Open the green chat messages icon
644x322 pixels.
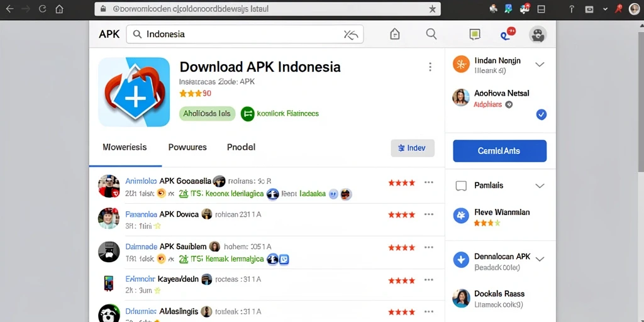tap(475, 35)
